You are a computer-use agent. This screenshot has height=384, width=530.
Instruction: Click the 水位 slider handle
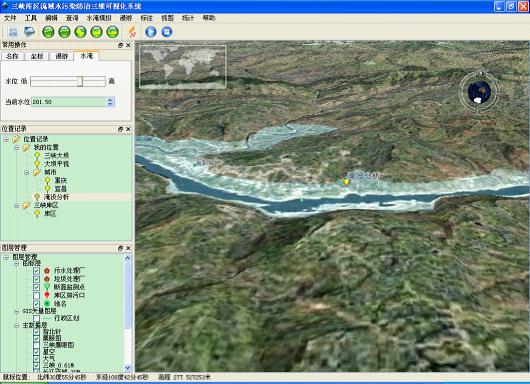click(x=80, y=81)
